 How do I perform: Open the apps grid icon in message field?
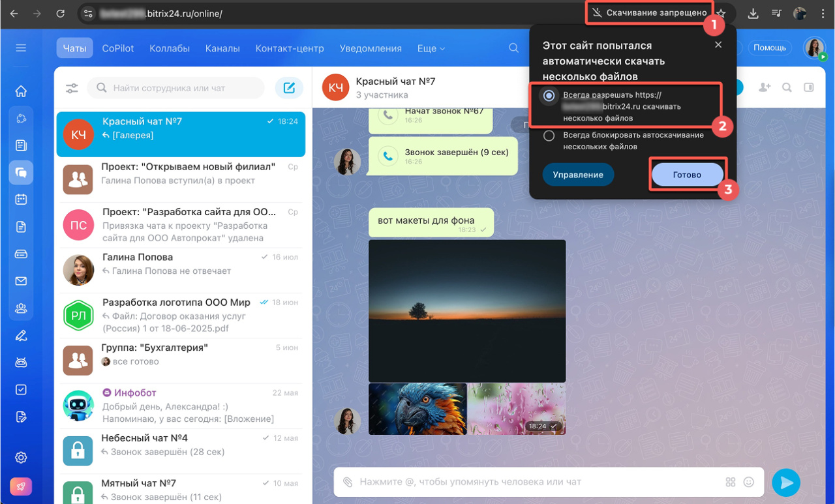coord(731,482)
